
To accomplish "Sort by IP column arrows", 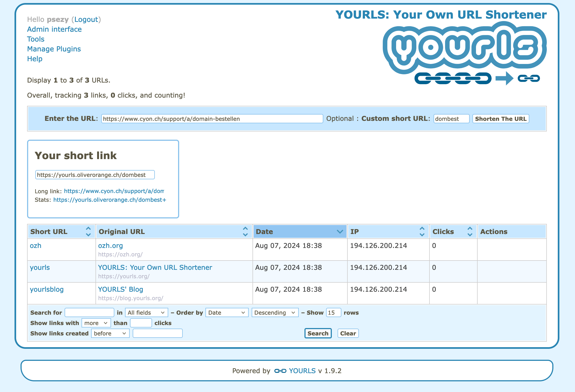I will click(422, 232).
